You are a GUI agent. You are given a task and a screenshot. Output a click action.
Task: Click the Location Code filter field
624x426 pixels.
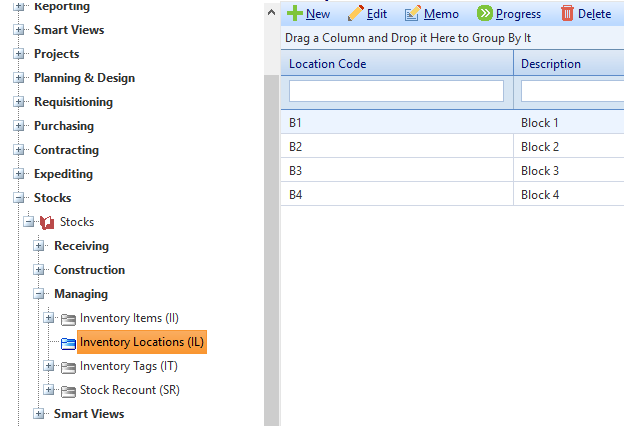point(396,91)
